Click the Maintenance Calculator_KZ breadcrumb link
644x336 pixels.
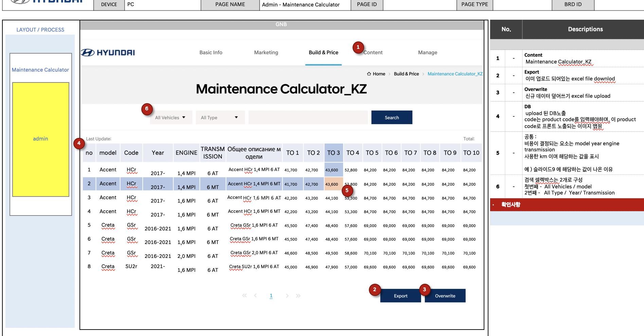tap(455, 74)
